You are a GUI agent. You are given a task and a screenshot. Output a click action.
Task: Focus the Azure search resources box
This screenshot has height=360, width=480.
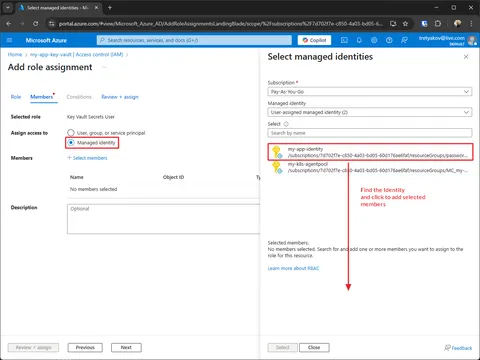pyautogui.click(x=194, y=40)
